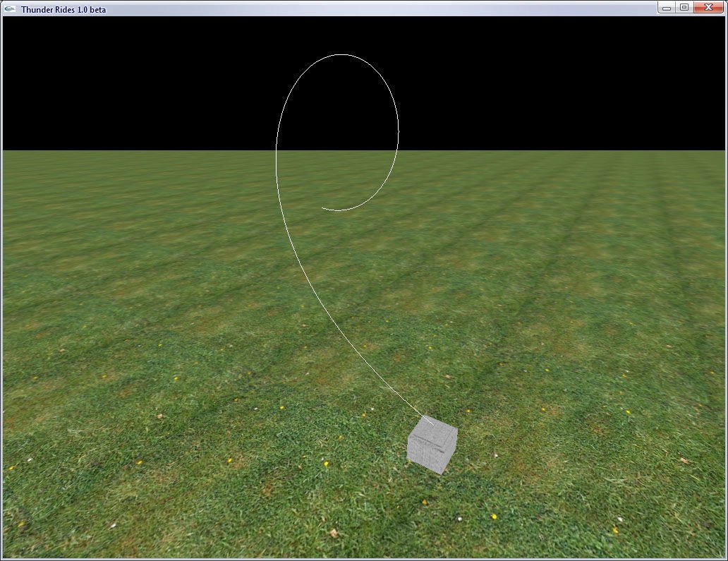
Task: Click the white curve where it crosses the horizon
Action: 276,150
